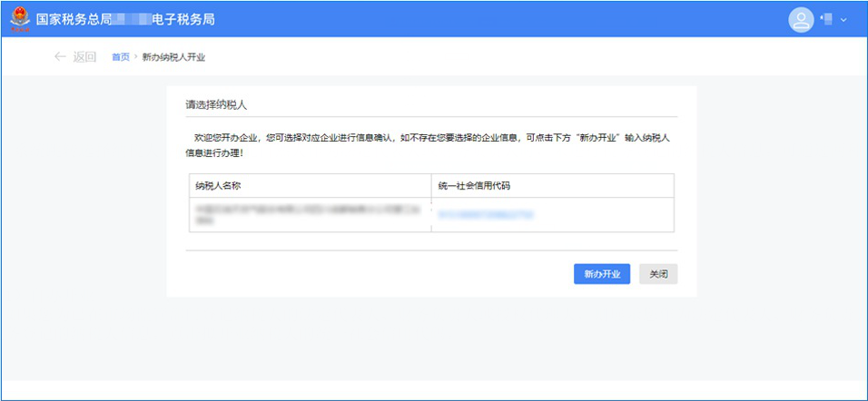Expand the user account dropdown chevron
This screenshot has width=868, height=401.
coord(843,20)
